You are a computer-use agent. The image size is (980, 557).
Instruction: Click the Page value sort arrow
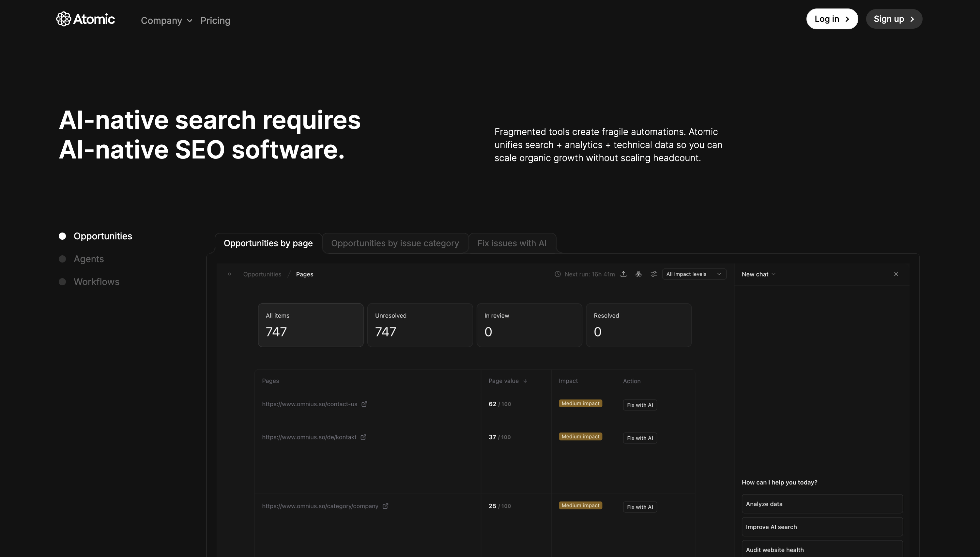[x=525, y=381]
